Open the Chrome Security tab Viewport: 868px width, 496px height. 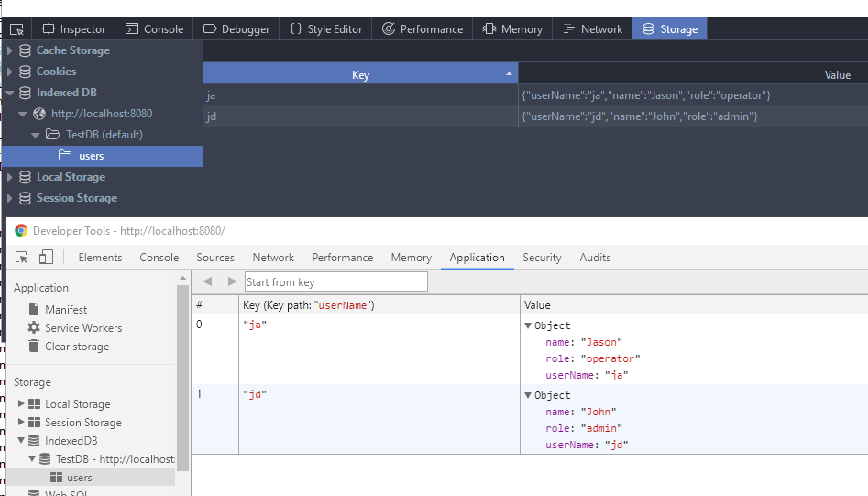click(x=542, y=258)
